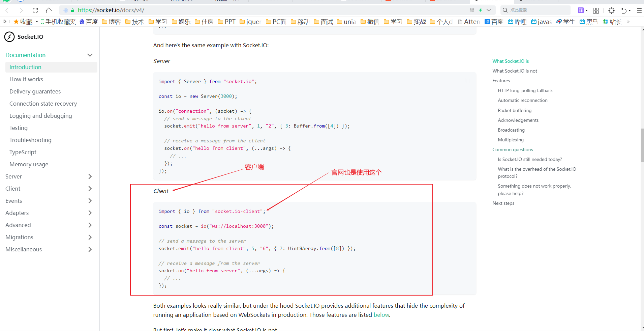This screenshot has height=332, width=644.
Task: Jump to HTTP long-polling fallback section
Action: pyautogui.click(x=525, y=90)
